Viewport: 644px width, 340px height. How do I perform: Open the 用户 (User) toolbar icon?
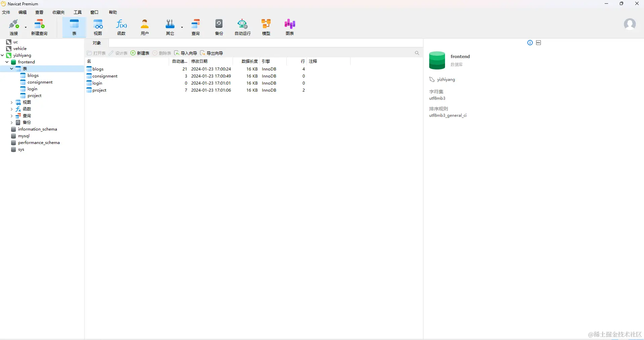pyautogui.click(x=145, y=27)
